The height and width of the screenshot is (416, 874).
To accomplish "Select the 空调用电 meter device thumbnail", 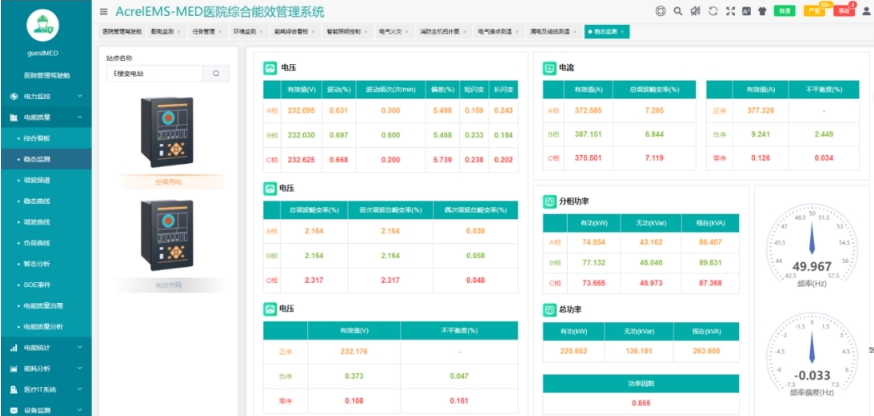I will pos(167,132).
